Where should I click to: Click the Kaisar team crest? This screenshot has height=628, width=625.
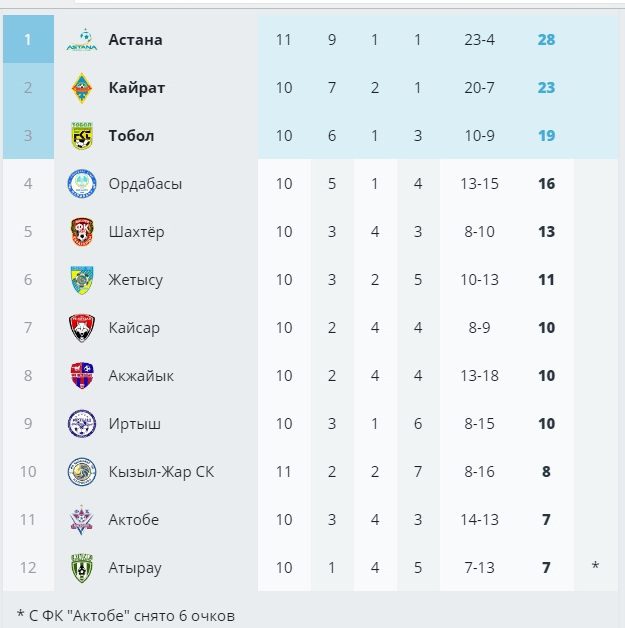[82, 328]
